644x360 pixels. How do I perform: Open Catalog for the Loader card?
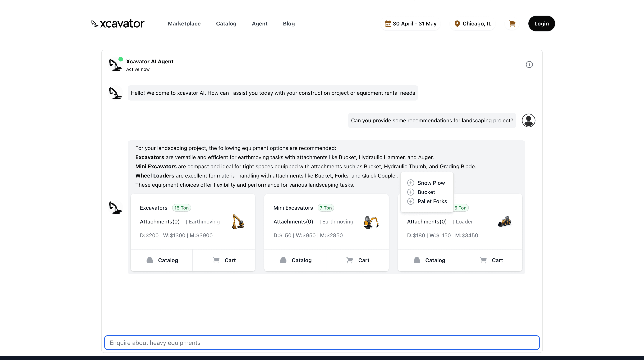(x=429, y=260)
